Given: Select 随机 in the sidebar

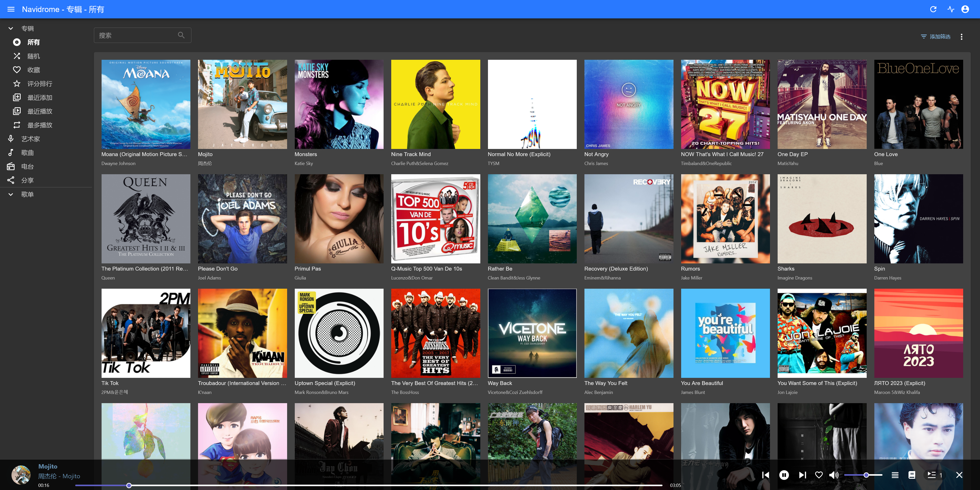Looking at the screenshot, I should click(x=33, y=56).
